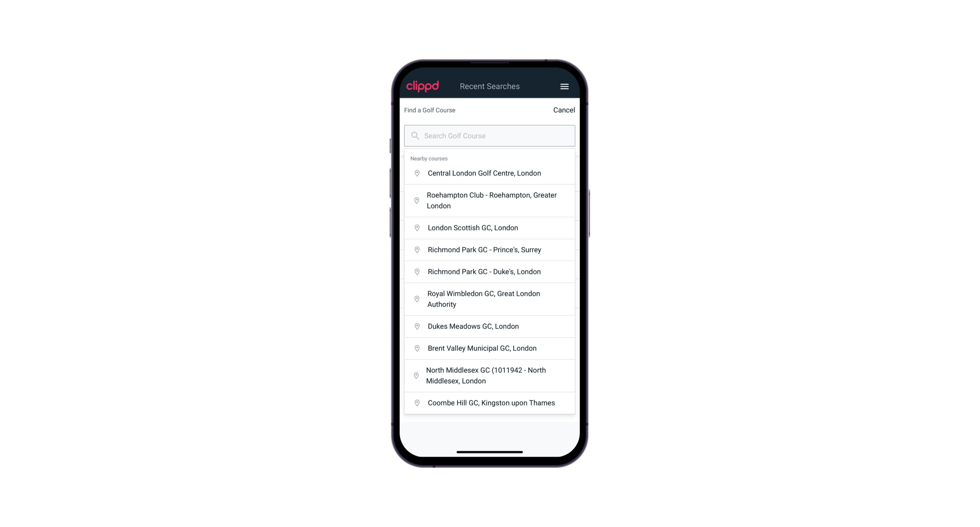The width and height of the screenshot is (980, 527).
Task: Select Dukes Meadows GC London
Action: click(x=490, y=326)
